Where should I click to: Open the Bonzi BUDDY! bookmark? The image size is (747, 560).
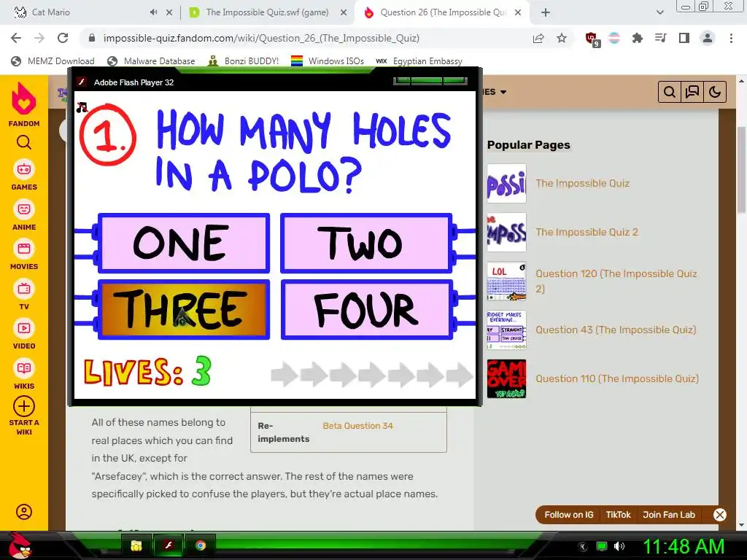[x=243, y=61]
